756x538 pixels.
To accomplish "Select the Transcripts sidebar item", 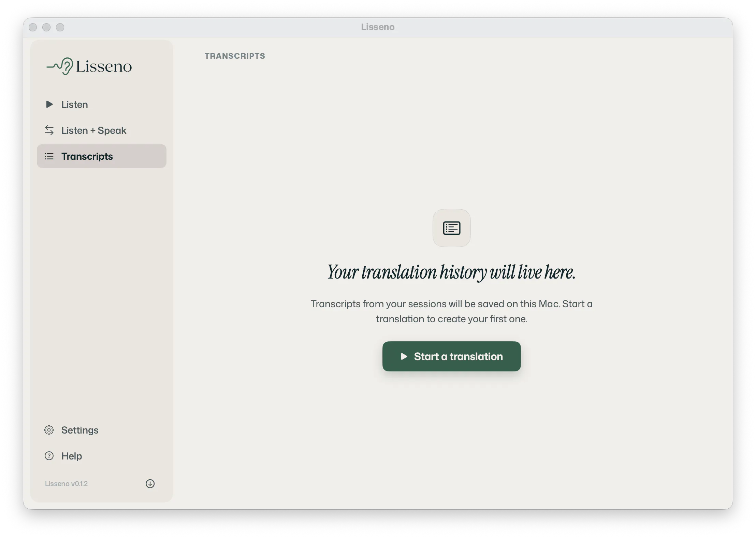I will [x=101, y=156].
